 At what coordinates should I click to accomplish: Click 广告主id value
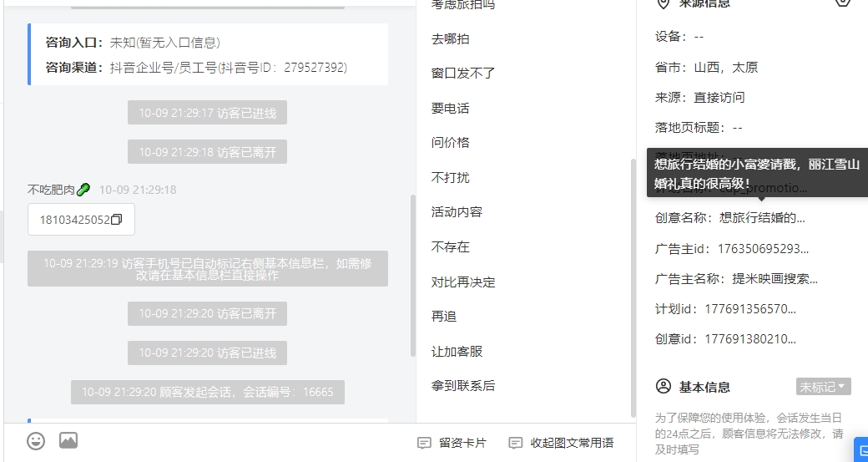coord(763,249)
